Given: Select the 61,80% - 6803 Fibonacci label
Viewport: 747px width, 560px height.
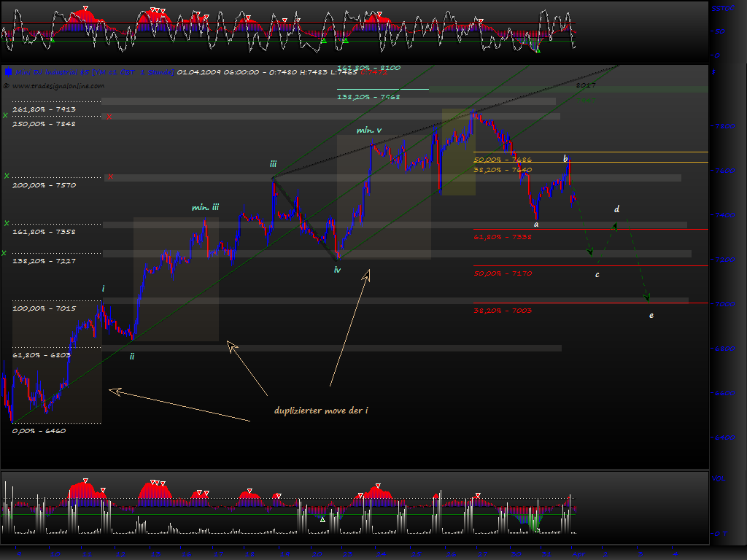Looking at the screenshot, I should 42,355.
